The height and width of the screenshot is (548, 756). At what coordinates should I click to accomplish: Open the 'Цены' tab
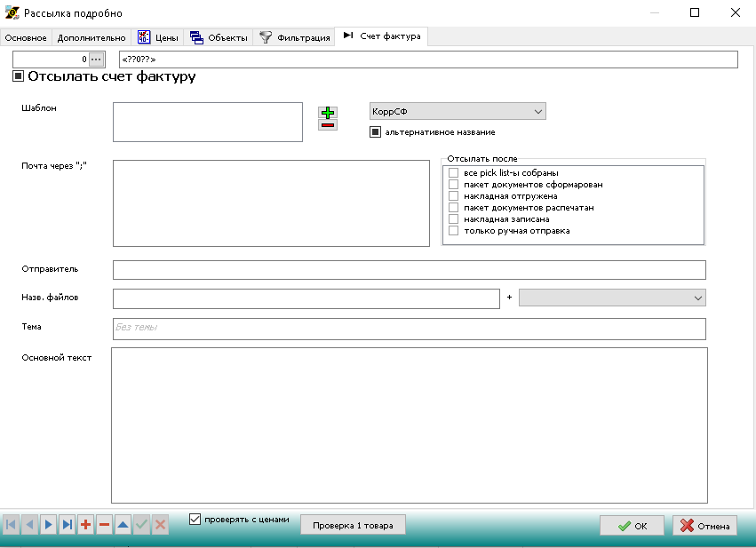tap(158, 38)
